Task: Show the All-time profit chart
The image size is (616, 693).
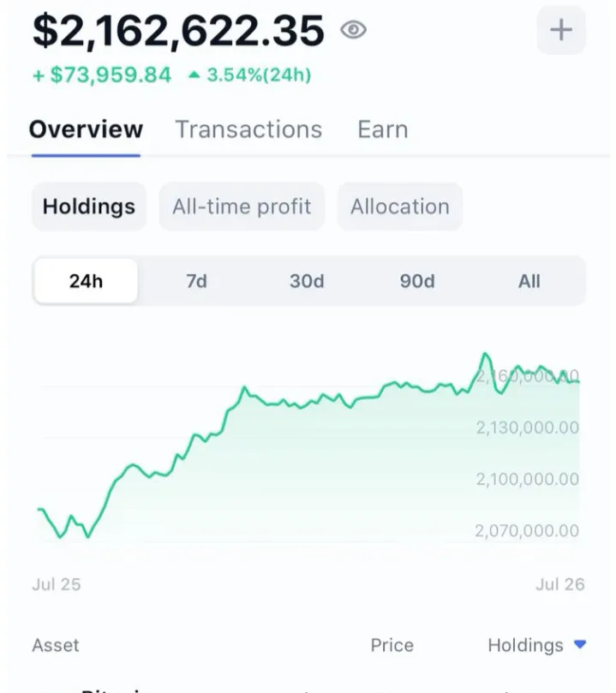Action: point(242,206)
